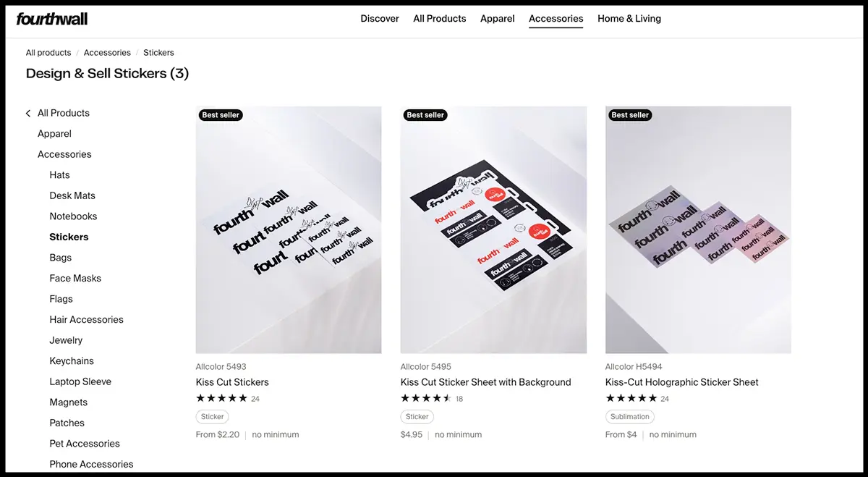Image resolution: width=868 pixels, height=477 pixels.
Task: Open the Kiss Cut Sticker Sheet with Background
Action: point(486,382)
